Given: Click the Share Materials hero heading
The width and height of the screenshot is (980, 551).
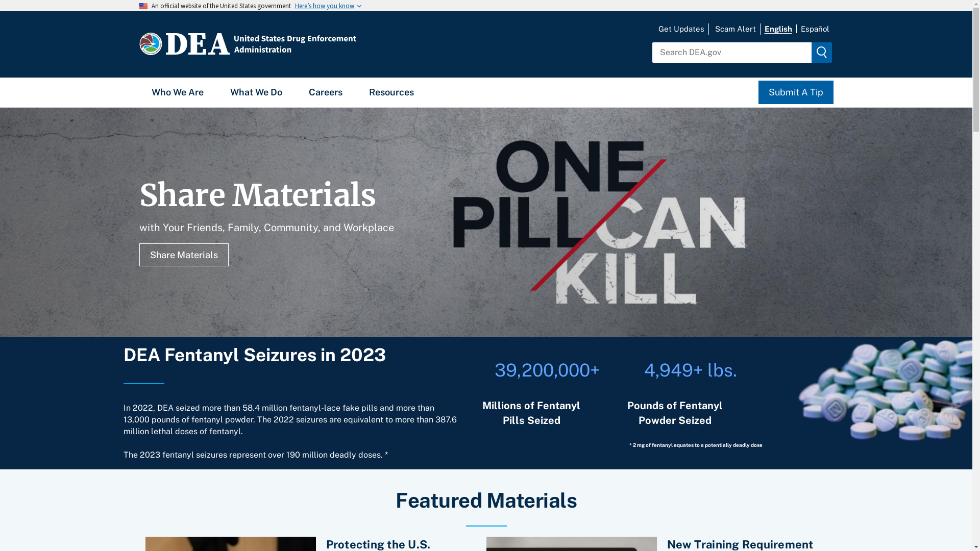Looking at the screenshot, I should (257, 195).
